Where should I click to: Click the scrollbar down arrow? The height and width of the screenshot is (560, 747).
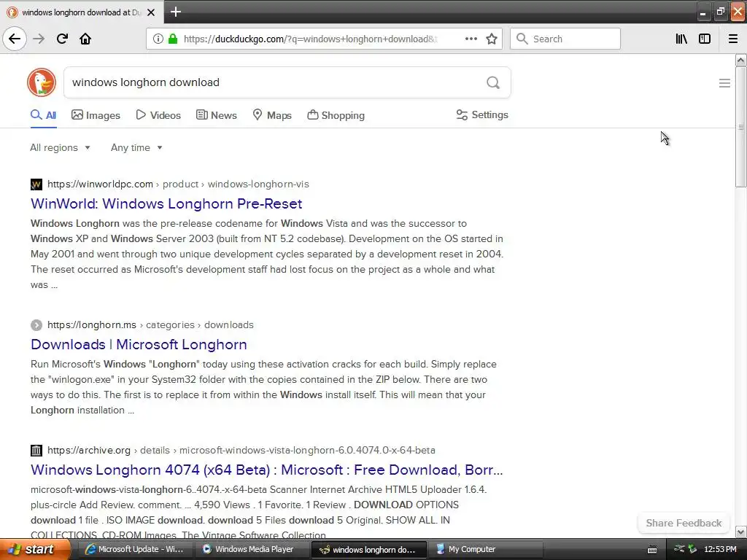[741, 532]
